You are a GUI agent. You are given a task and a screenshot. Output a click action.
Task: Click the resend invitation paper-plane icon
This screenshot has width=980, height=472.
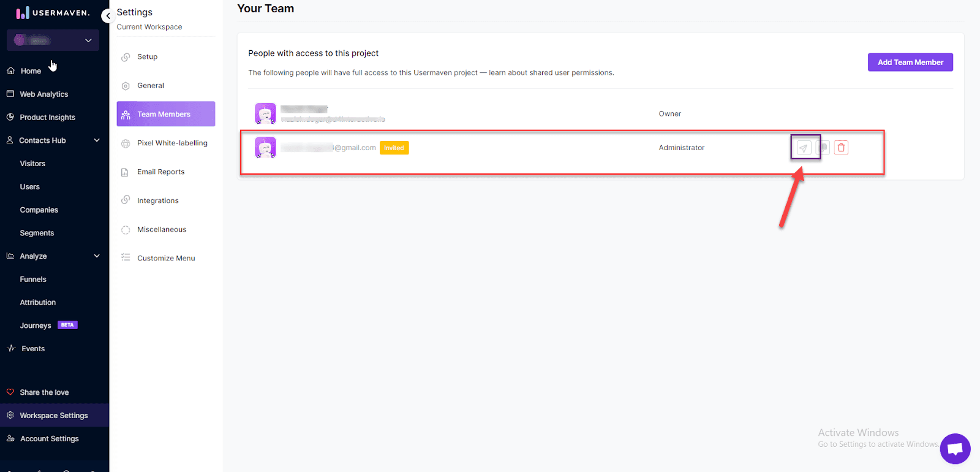[x=804, y=148]
